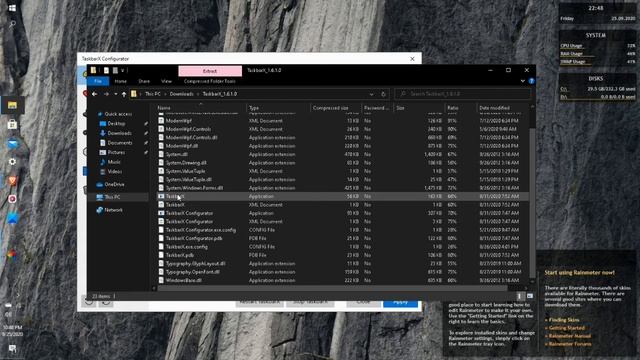The image size is (640, 360).
Task: Open the View ribbon tab
Action: click(167, 81)
